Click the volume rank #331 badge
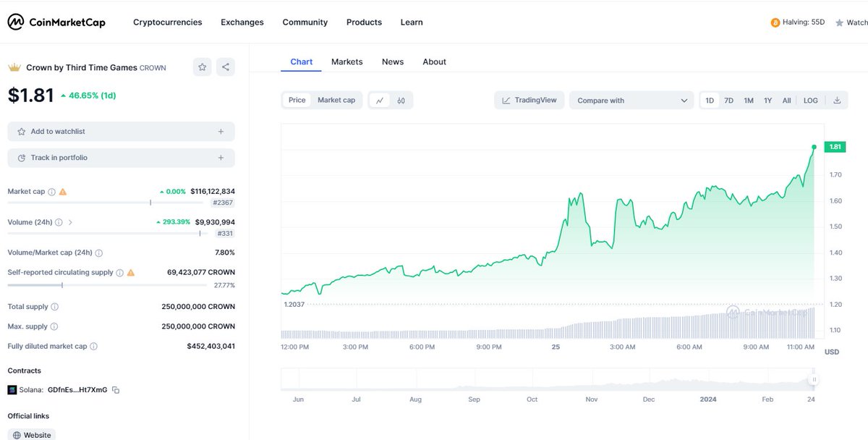The image size is (868, 440). coord(224,234)
